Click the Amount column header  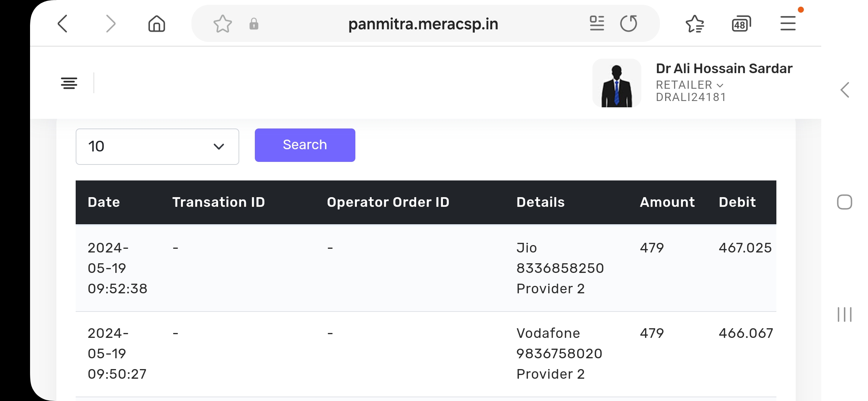click(667, 202)
